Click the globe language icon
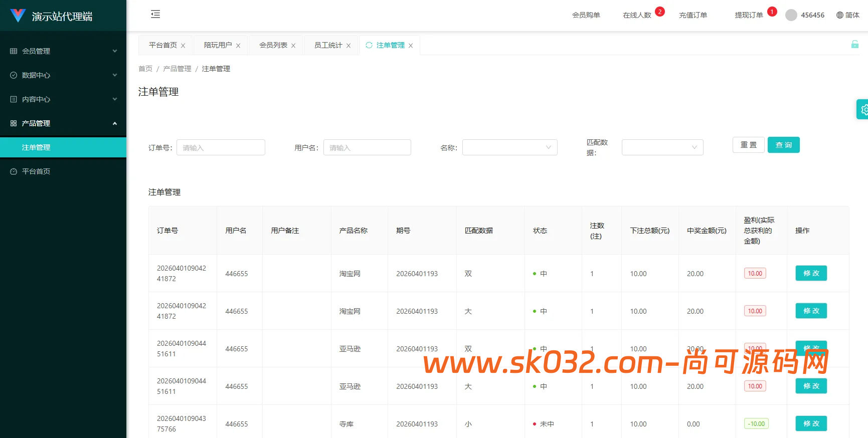 click(x=840, y=15)
